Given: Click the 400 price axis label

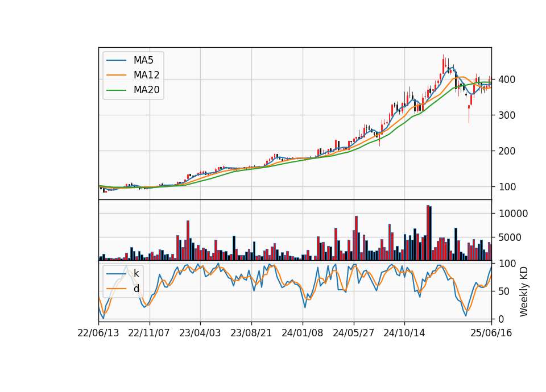Looking at the screenshot, I should pyautogui.click(x=507, y=80).
